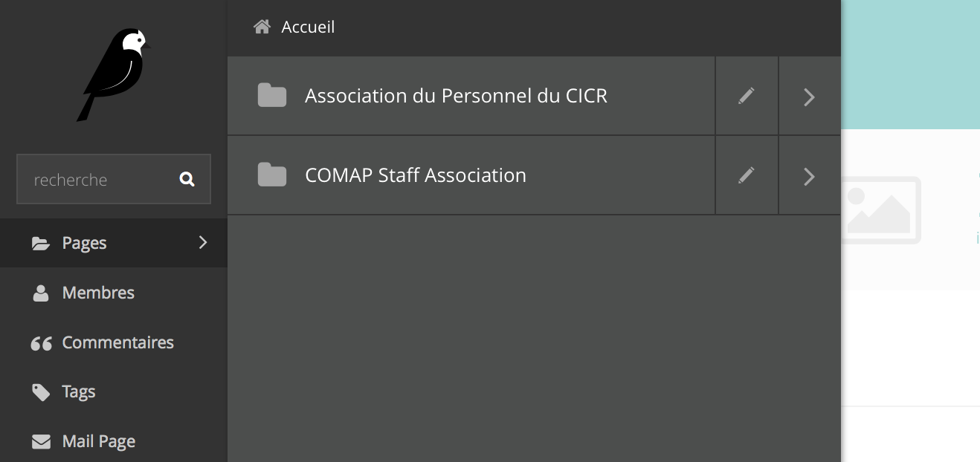Click the folder icon of COMAP Staff Association
The width and height of the screenshot is (980, 462).
tap(272, 175)
